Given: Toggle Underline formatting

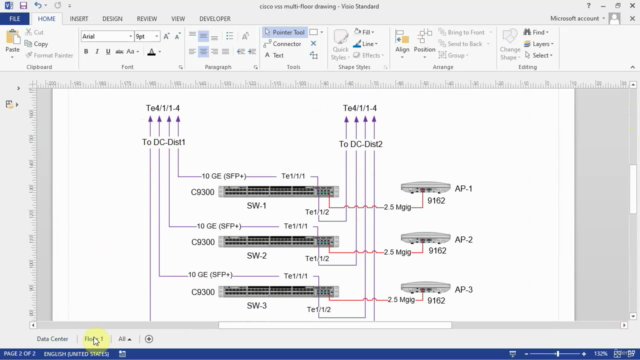Looking at the screenshot, I should [108, 51].
